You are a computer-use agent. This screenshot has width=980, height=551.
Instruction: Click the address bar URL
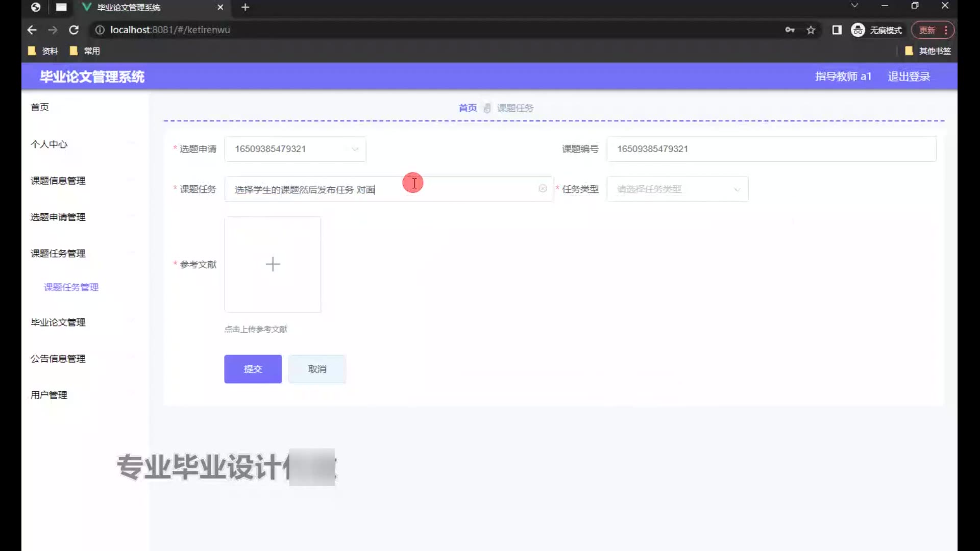170,30
